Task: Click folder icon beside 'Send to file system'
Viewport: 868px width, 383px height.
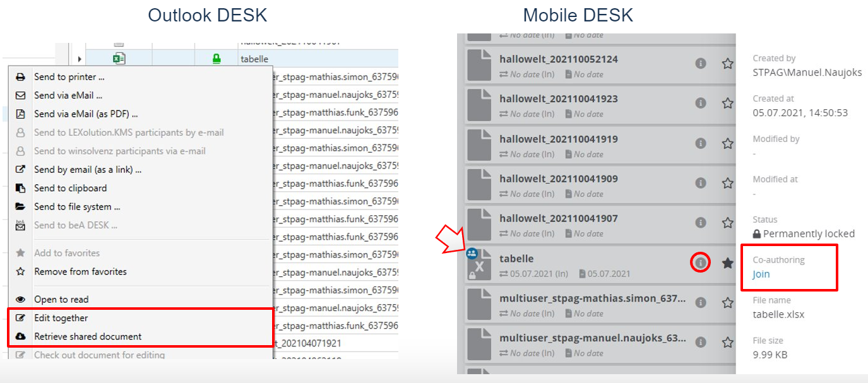Action: [x=20, y=206]
